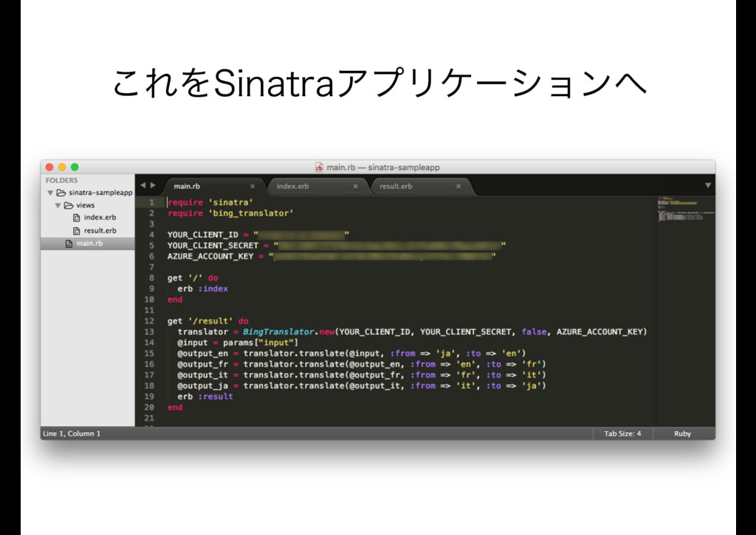Click line number 20 in the gutter
This screenshot has width=756, height=535.
point(149,408)
